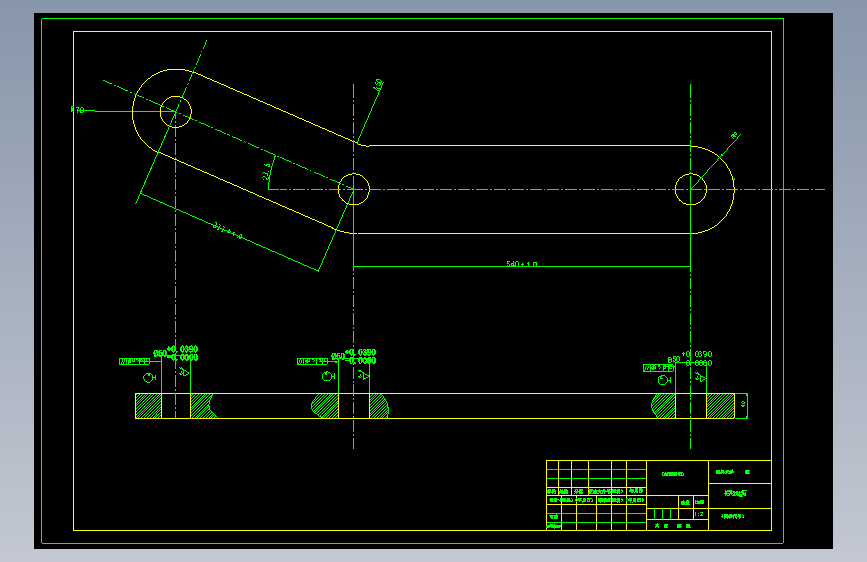Select the rightmost geometric tolerance frame in section view
The width and height of the screenshot is (867, 562).
click(x=659, y=368)
